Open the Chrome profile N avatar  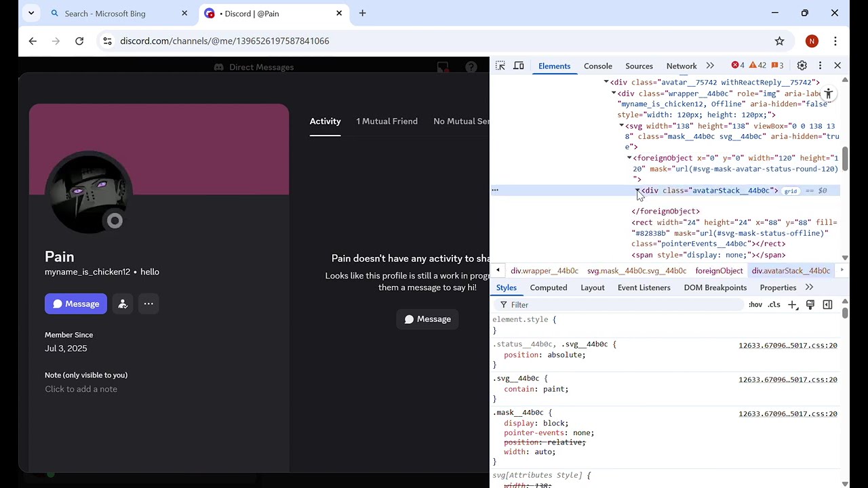point(812,41)
